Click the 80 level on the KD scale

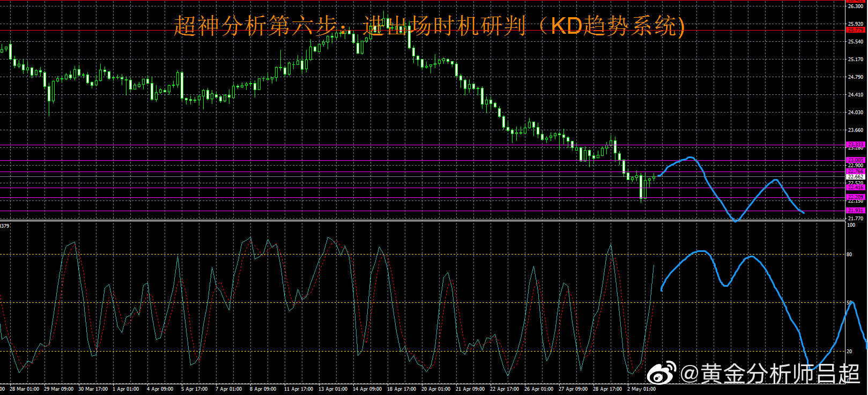click(849, 255)
